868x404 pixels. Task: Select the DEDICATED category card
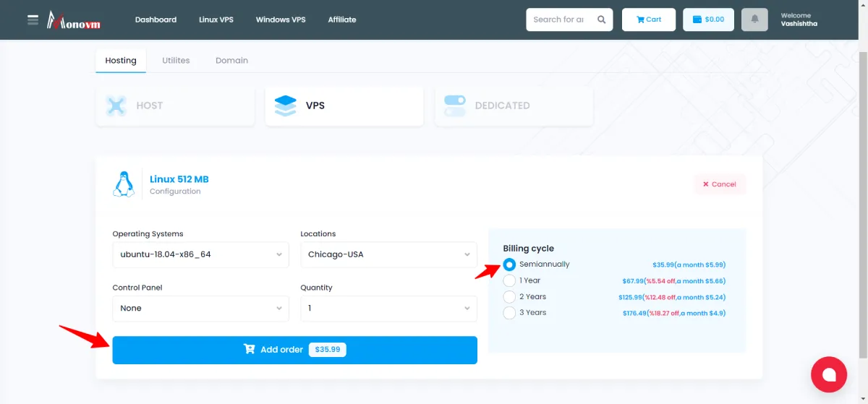point(514,106)
